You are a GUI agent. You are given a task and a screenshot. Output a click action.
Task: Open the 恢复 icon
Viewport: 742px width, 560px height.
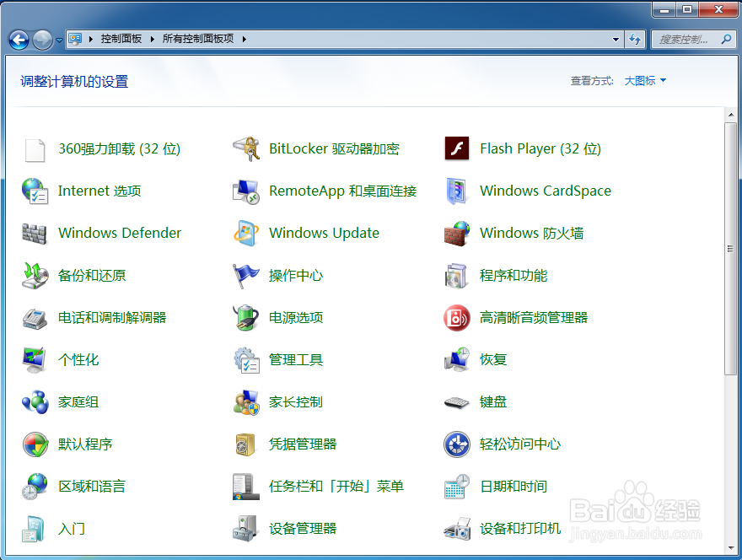(457, 360)
